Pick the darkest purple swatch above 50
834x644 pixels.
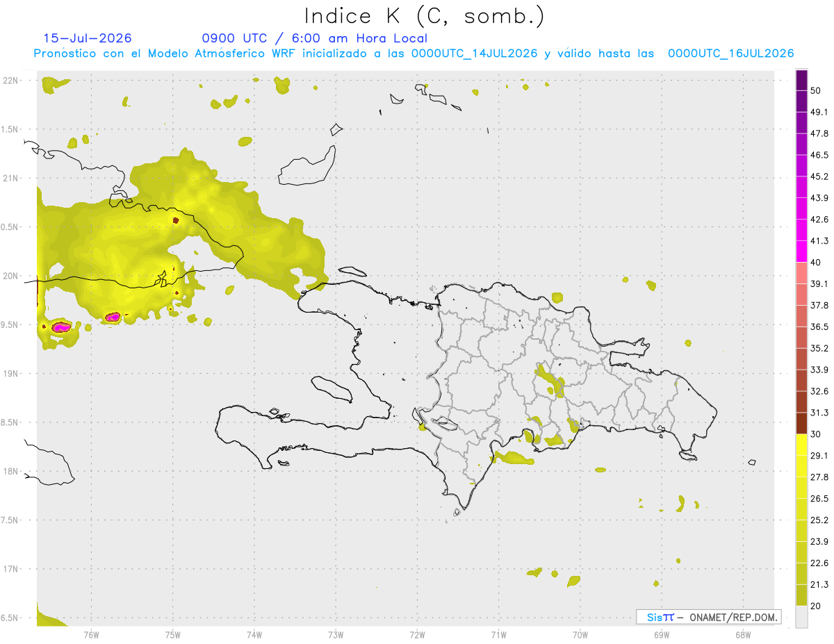click(x=801, y=81)
